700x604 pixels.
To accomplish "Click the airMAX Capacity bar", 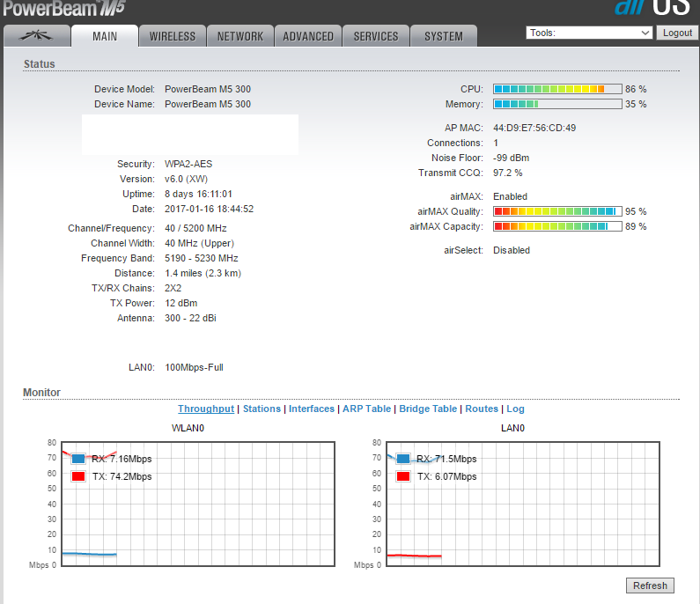I will (x=557, y=226).
